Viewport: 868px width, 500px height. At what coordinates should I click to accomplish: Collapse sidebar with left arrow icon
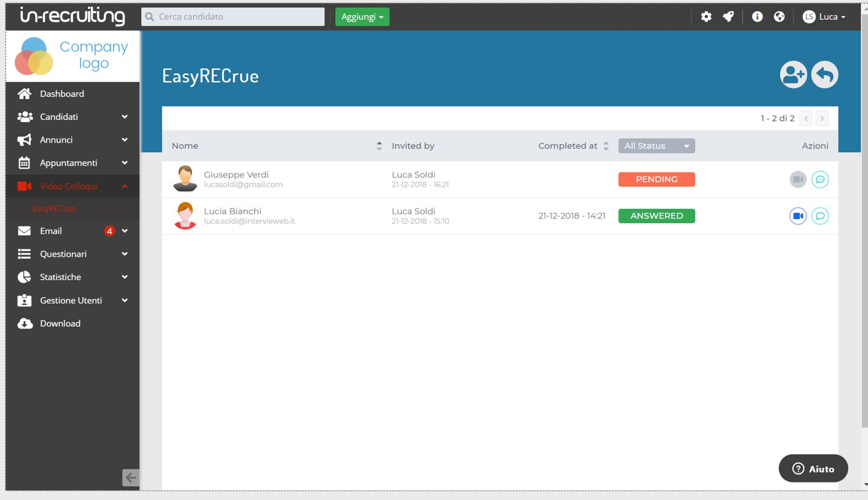point(131,478)
